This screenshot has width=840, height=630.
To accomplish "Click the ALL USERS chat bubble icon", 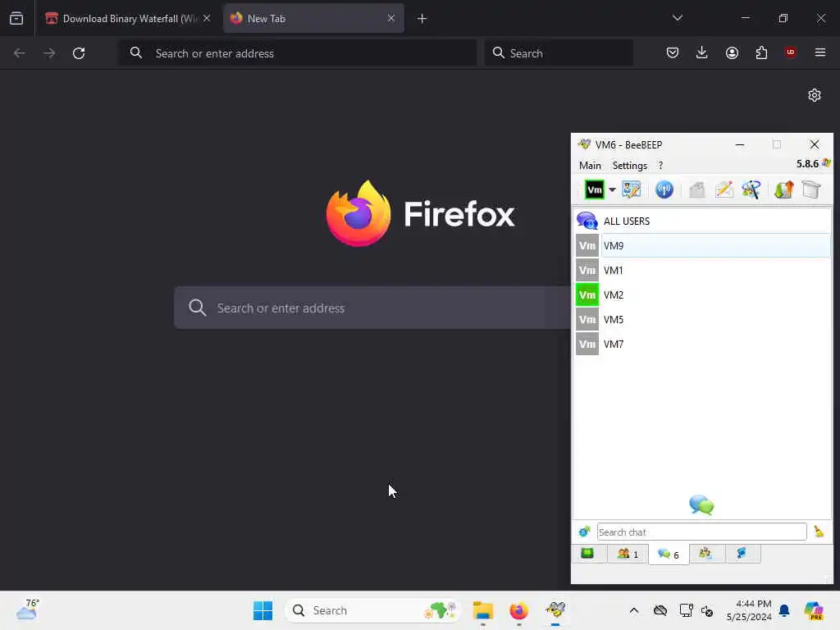I will tap(587, 221).
